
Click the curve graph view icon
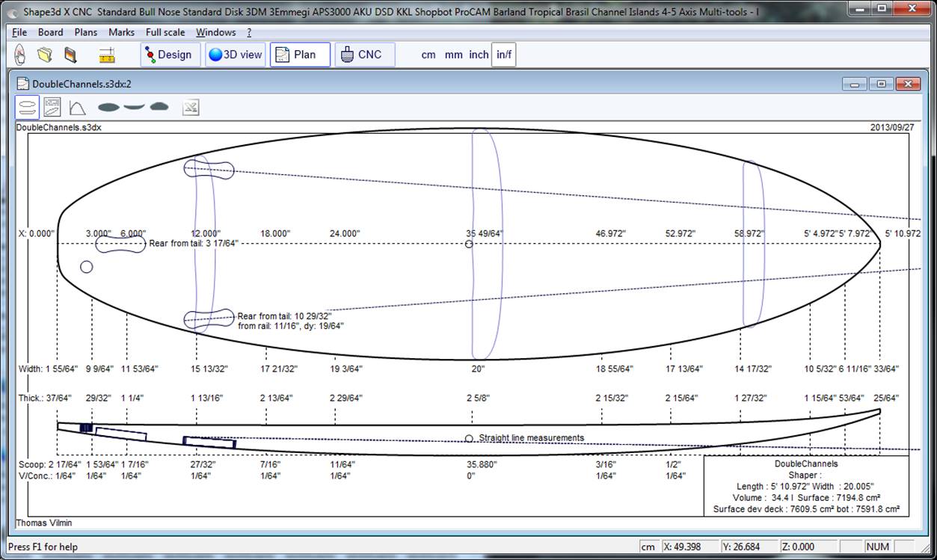click(x=77, y=108)
